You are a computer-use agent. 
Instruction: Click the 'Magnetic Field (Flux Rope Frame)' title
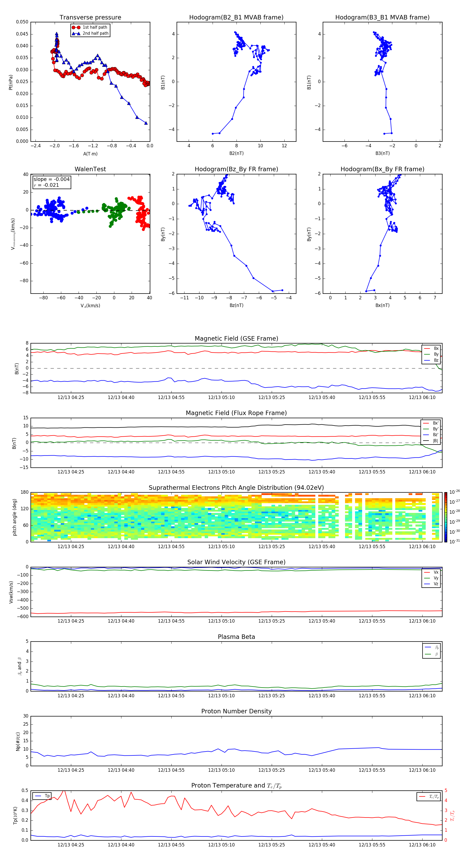[236, 413]
